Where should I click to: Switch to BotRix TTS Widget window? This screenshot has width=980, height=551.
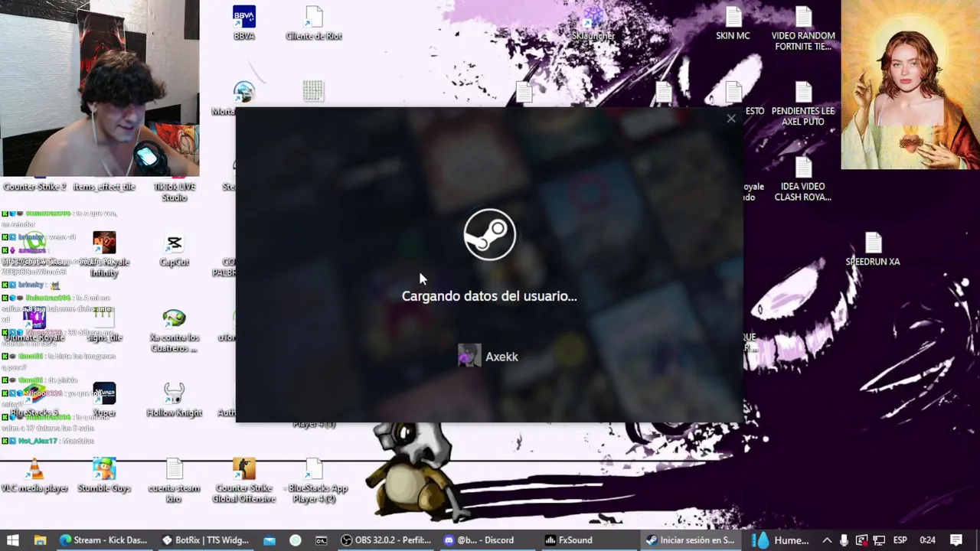click(x=206, y=540)
